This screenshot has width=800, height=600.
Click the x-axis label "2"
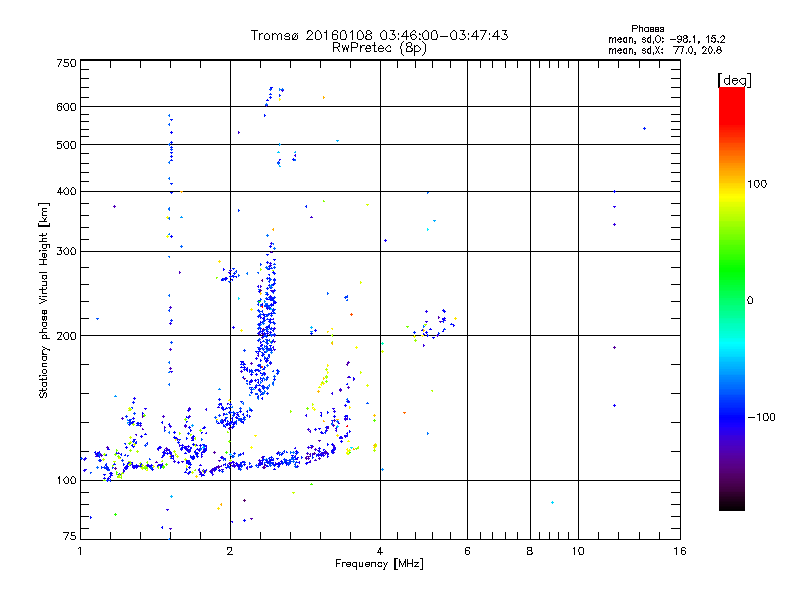click(230, 551)
